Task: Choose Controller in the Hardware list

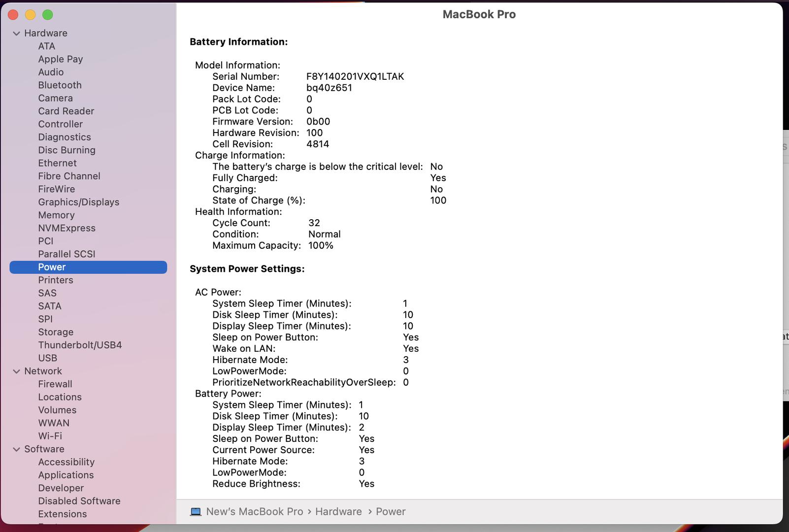Action: pyautogui.click(x=61, y=124)
